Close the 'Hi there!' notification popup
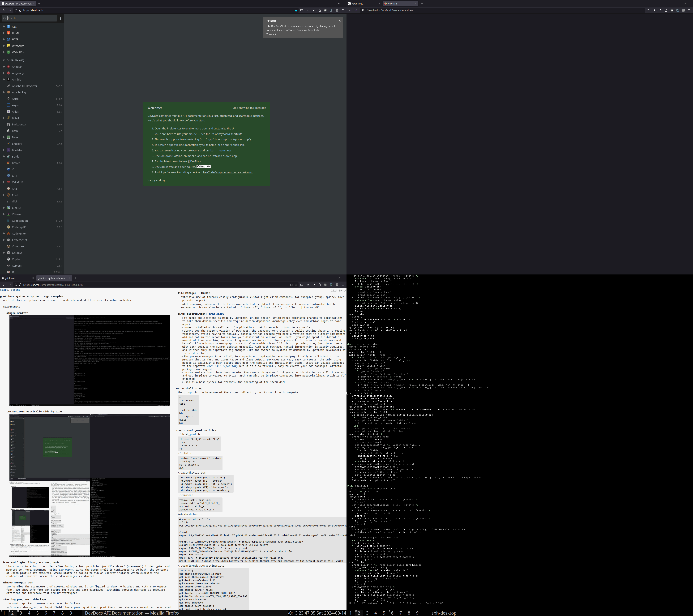This screenshot has height=616, width=693. tap(339, 21)
